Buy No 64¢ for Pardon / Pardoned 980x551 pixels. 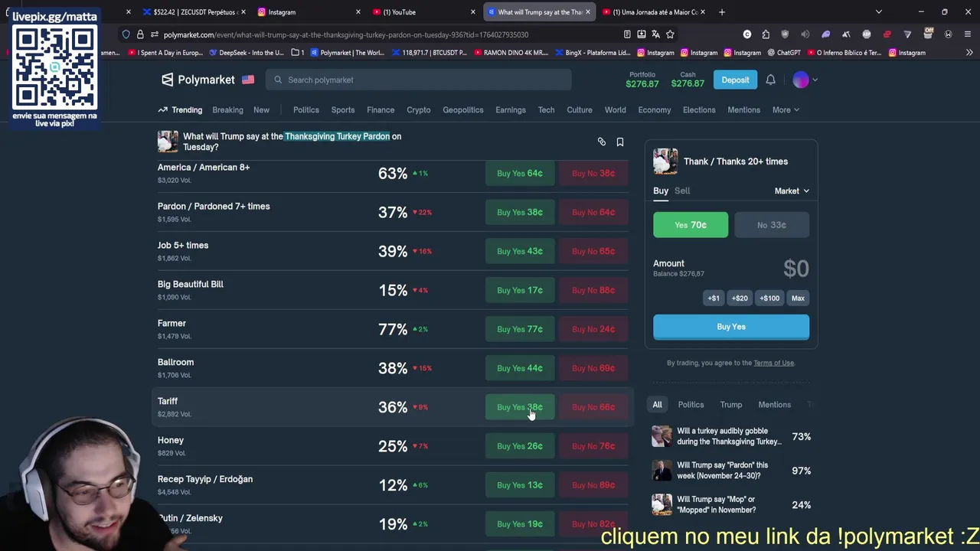[593, 213]
